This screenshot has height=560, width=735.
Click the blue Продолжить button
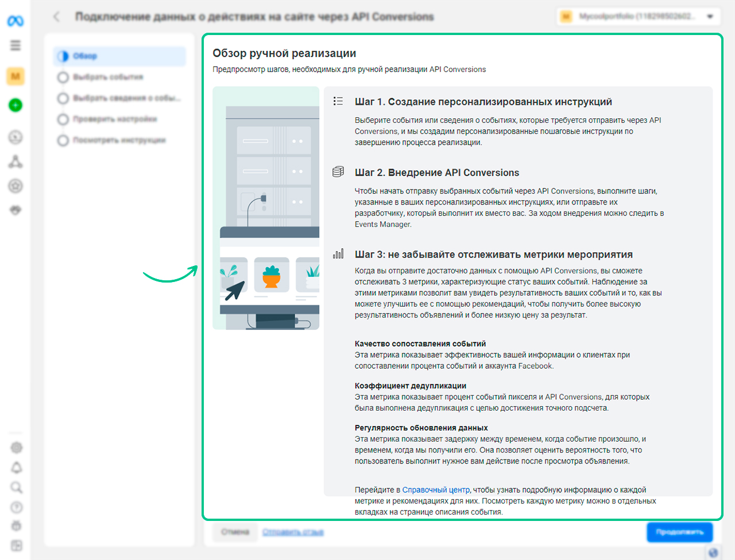pyautogui.click(x=680, y=532)
